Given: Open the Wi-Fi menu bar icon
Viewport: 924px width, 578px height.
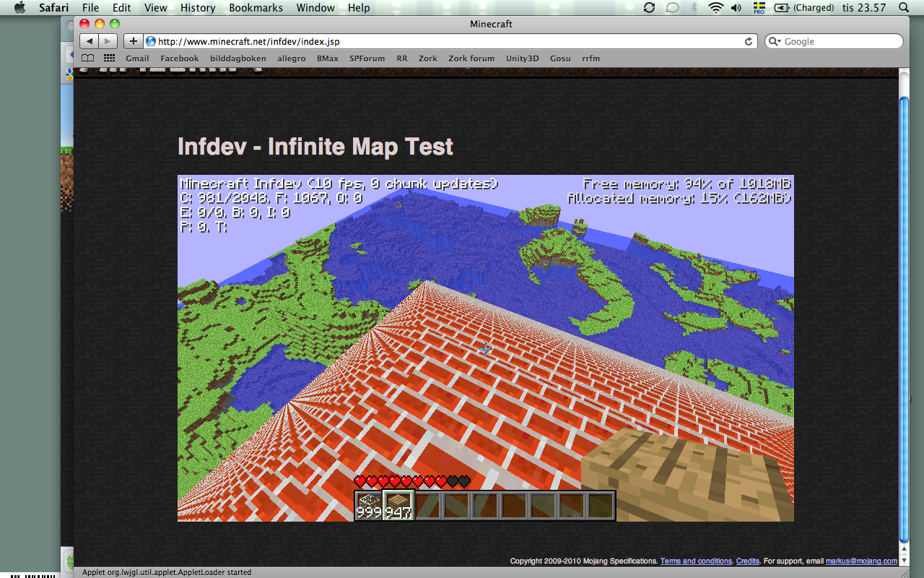Looking at the screenshot, I should click(715, 8).
